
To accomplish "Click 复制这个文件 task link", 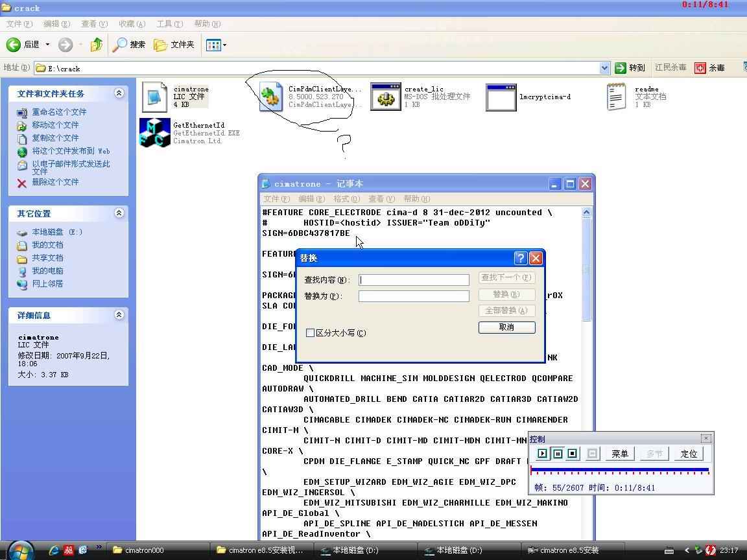I will pyautogui.click(x=55, y=137).
